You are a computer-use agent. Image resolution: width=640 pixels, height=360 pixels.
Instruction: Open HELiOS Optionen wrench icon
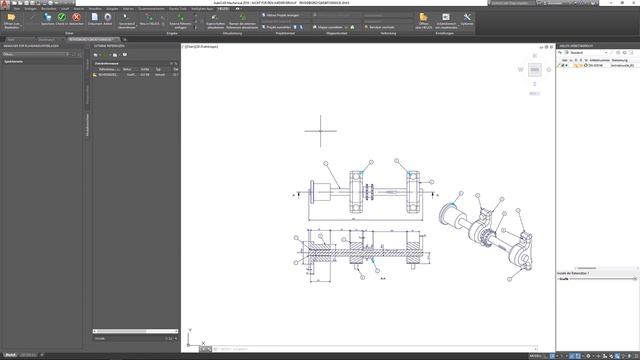[x=467, y=17]
